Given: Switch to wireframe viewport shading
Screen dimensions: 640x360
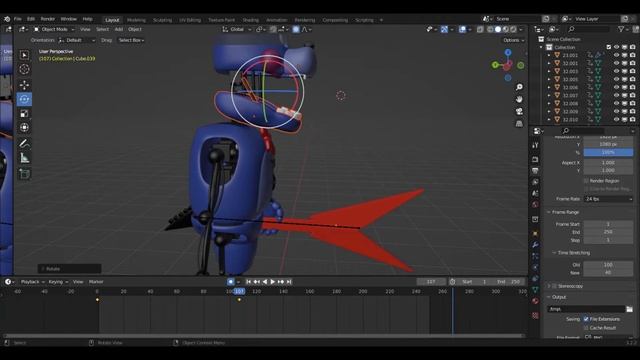Looking at the screenshot, I should click(x=490, y=29).
